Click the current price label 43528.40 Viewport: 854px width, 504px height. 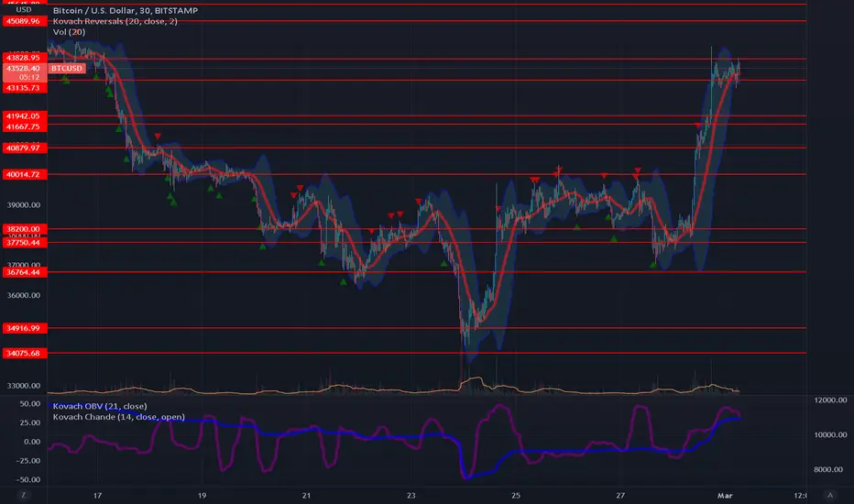[x=25, y=68]
